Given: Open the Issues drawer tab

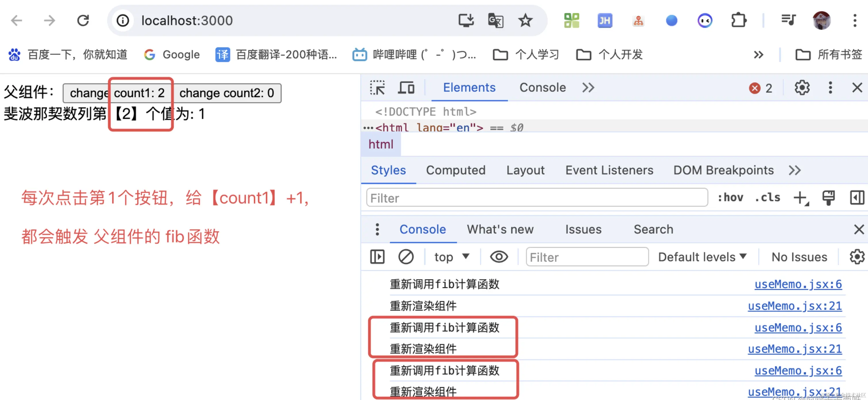Looking at the screenshot, I should pos(583,229).
